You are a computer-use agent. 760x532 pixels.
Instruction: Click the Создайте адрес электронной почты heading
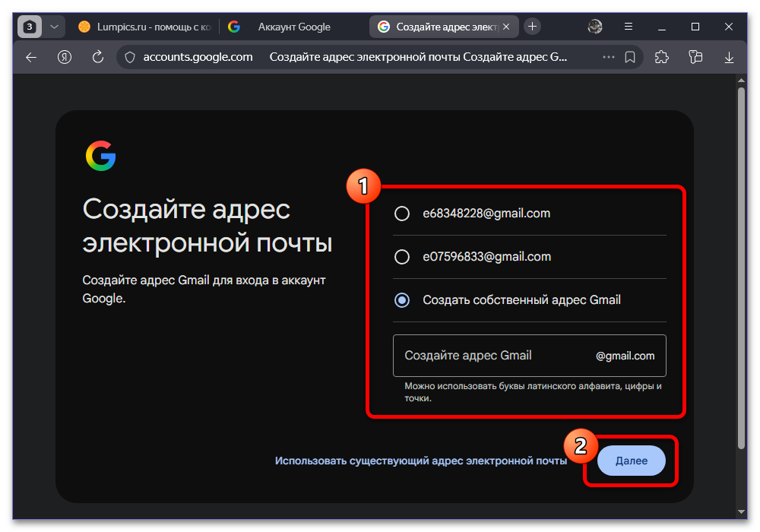point(207,226)
